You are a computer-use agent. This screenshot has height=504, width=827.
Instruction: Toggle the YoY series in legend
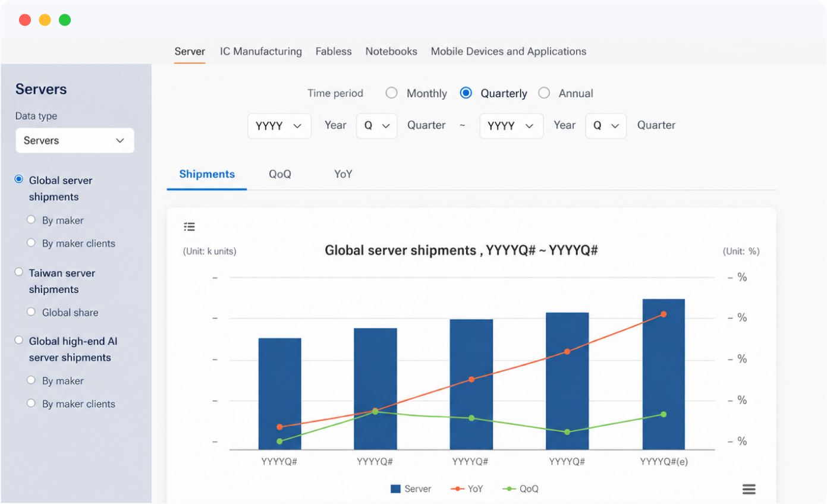click(467, 489)
